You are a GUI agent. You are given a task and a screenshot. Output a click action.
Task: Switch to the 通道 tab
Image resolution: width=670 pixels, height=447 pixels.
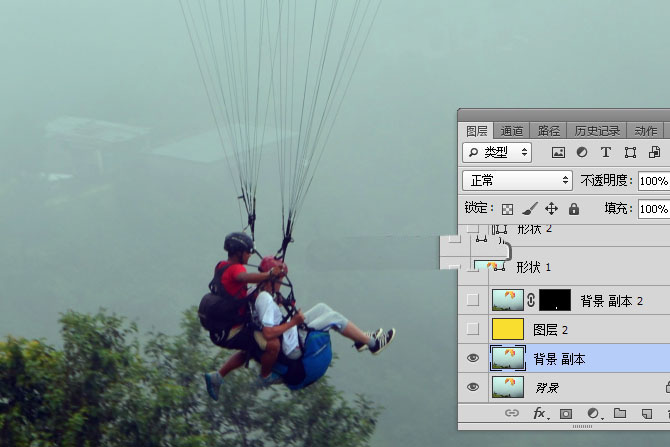[x=512, y=131]
